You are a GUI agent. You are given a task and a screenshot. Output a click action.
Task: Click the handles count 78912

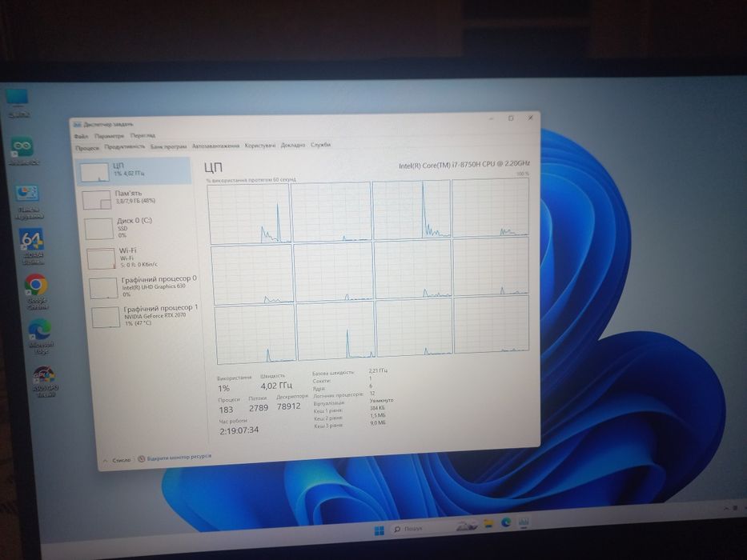(x=289, y=406)
